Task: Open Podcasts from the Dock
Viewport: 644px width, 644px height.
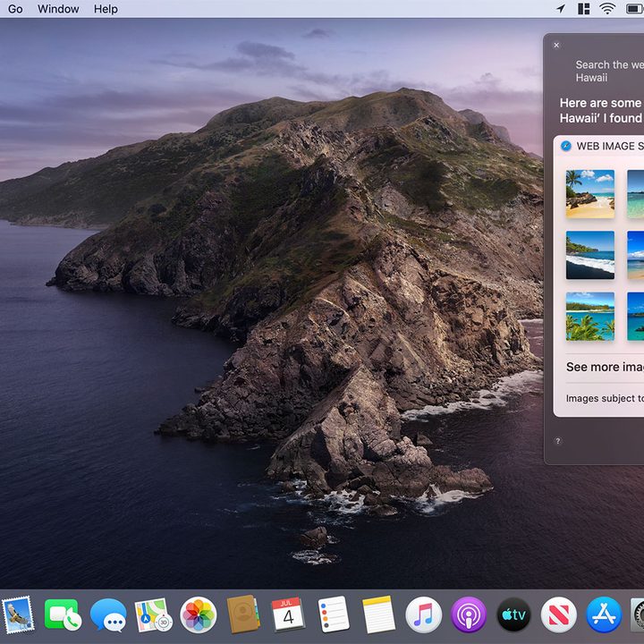Action: [x=469, y=614]
